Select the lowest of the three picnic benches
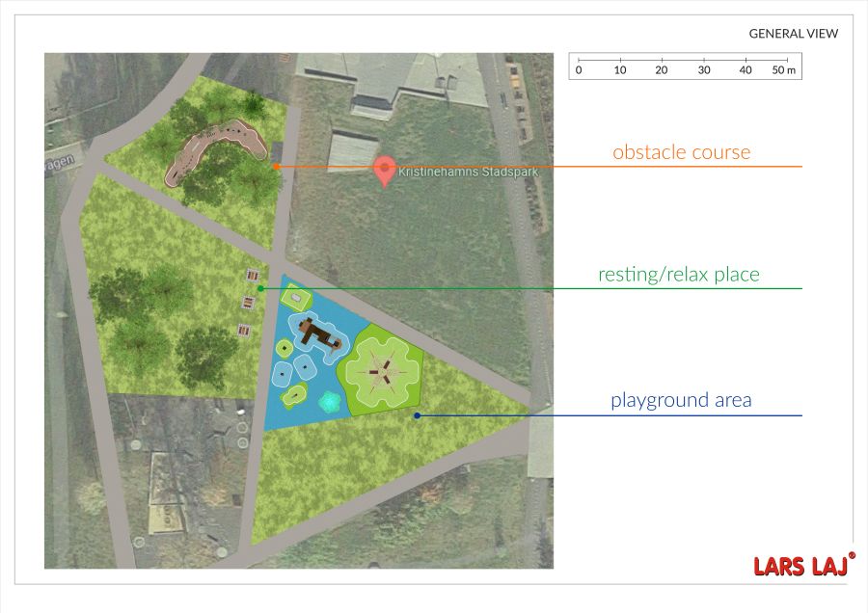The width and height of the screenshot is (868, 613). pyautogui.click(x=244, y=331)
